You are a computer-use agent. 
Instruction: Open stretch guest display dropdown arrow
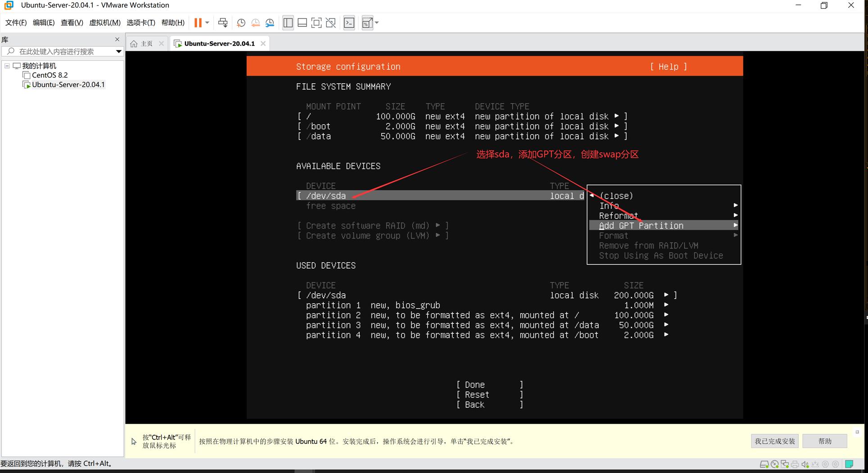[x=377, y=23]
